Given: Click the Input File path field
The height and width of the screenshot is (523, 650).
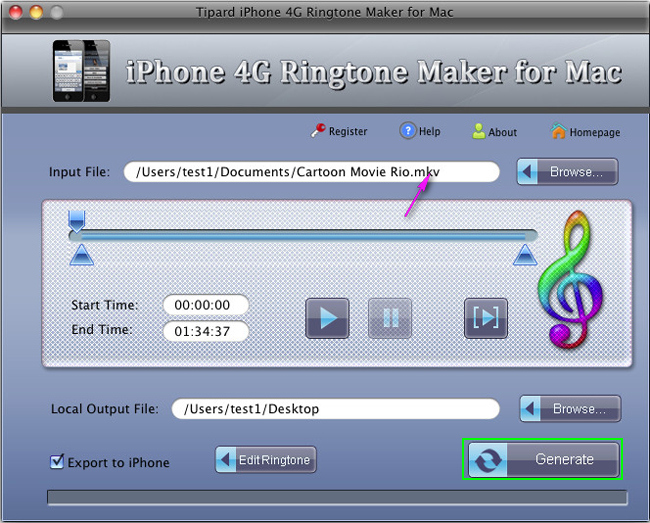Looking at the screenshot, I should tap(312, 172).
